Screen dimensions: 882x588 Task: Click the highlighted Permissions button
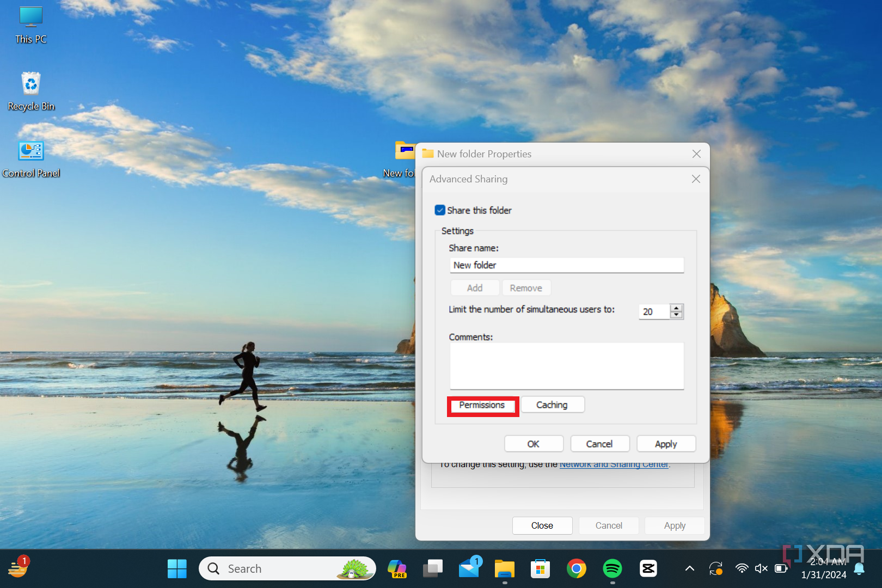tap(482, 405)
